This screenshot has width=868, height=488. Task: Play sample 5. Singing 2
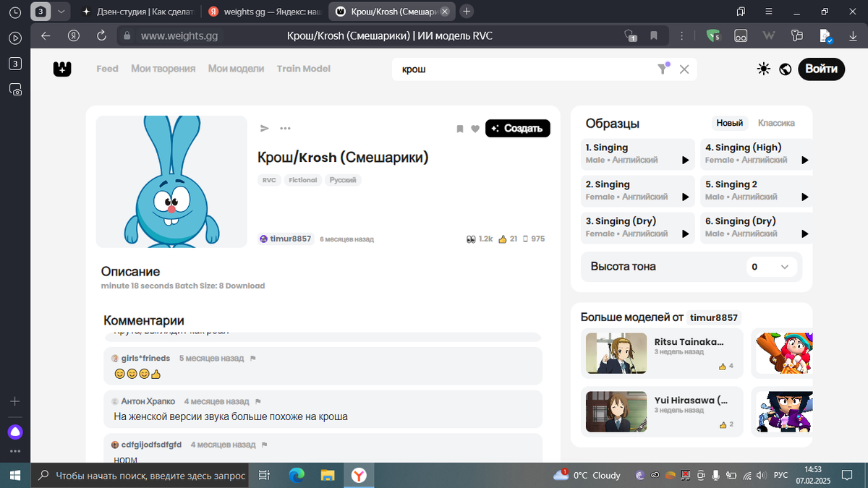pos(804,197)
